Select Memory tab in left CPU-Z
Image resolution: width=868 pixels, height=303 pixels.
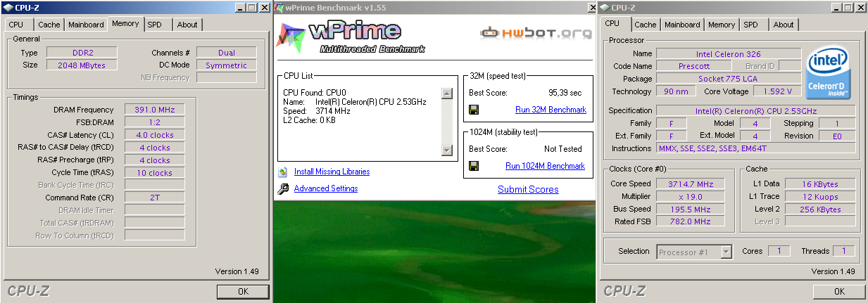point(125,24)
